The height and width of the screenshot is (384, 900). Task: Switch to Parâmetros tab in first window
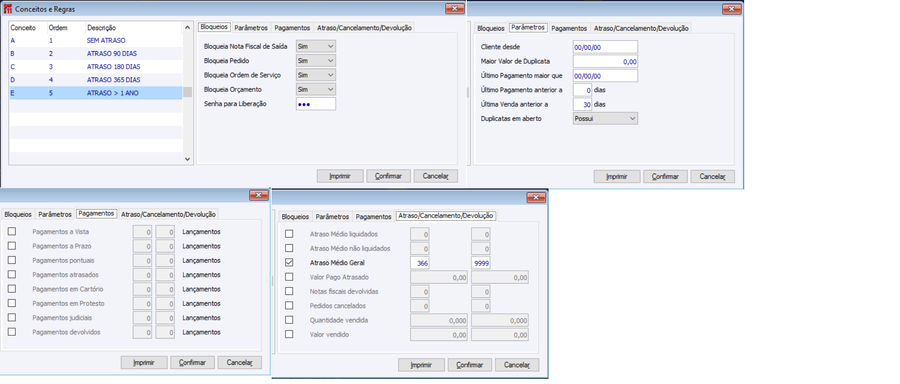(x=251, y=28)
